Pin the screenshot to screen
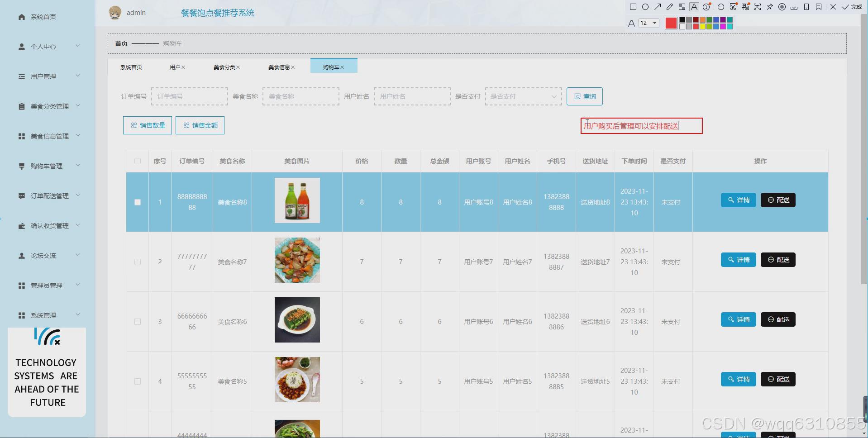The width and height of the screenshot is (868, 438). tap(769, 7)
